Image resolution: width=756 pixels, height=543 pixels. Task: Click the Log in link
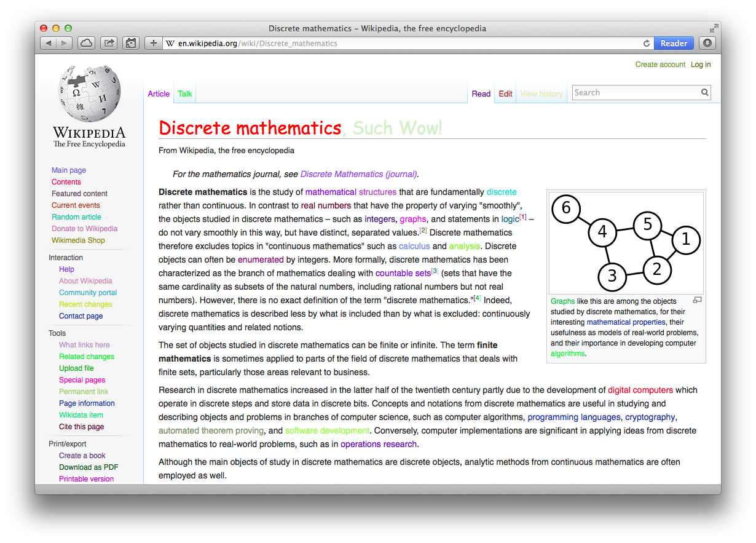click(x=701, y=65)
